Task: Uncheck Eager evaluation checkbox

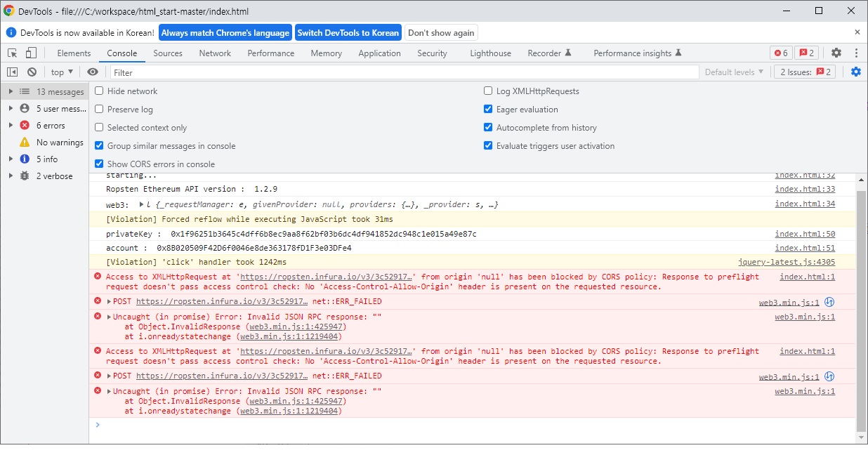Action: click(488, 110)
